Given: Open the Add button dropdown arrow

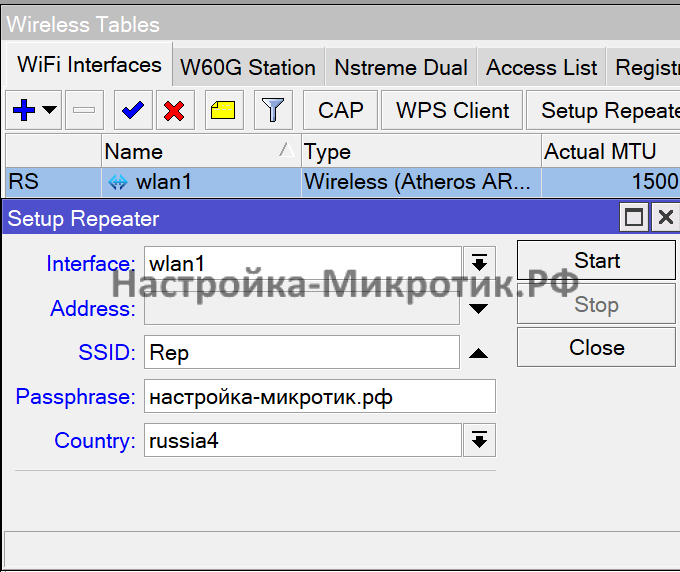Looking at the screenshot, I should click(x=49, y=110).
